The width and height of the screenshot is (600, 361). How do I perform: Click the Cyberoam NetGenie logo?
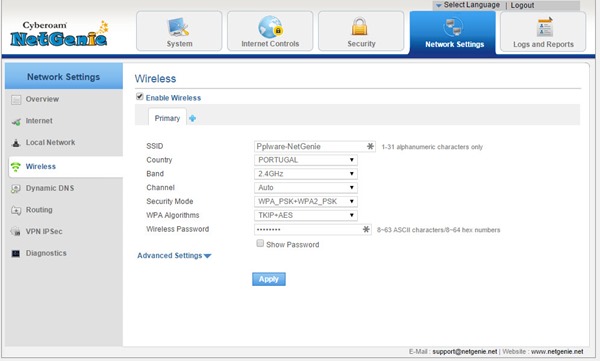(59, 34)
